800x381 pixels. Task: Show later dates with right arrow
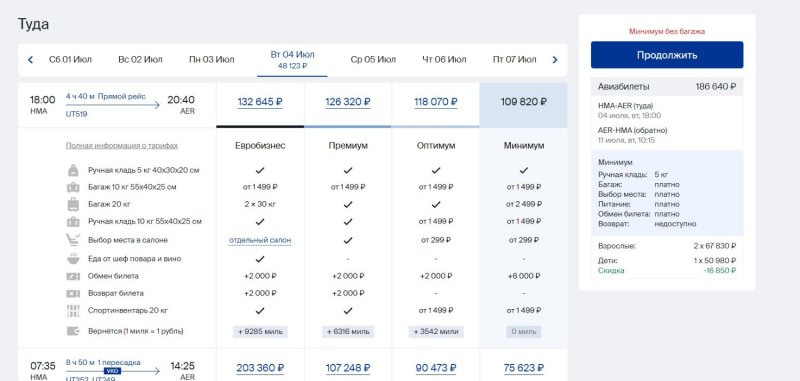tap(555, 60)
